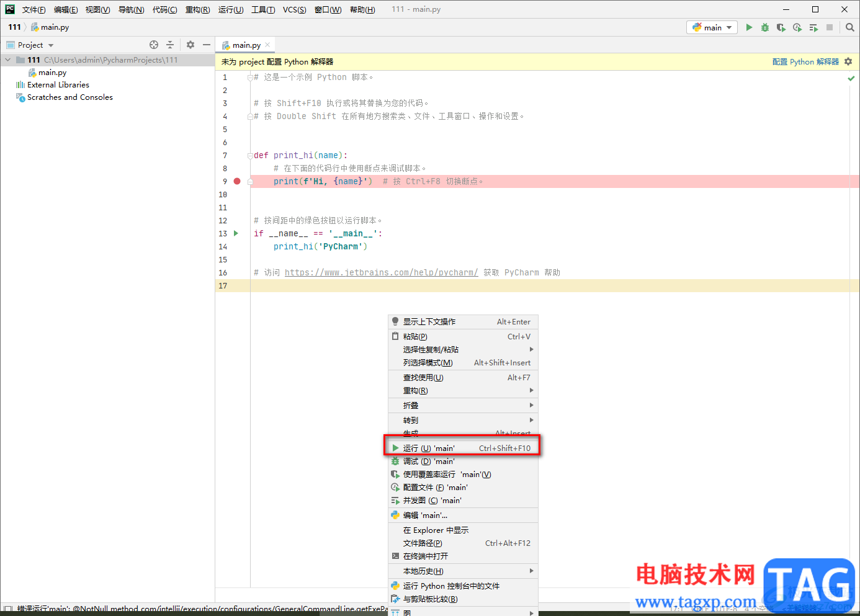Click the Concurrency diagram toolbar icon

(x=813, y=27)
